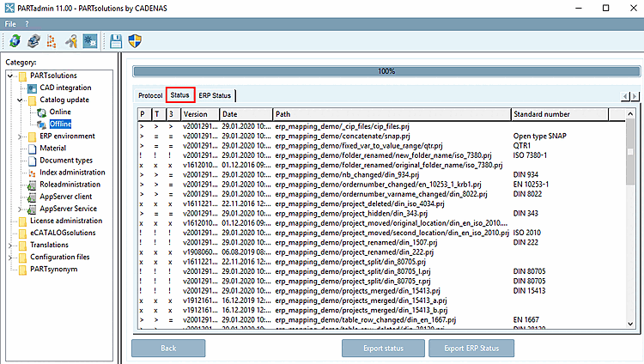Expand the Translations folder node
Screen dimensions: 644x364
tap(10, 245)
